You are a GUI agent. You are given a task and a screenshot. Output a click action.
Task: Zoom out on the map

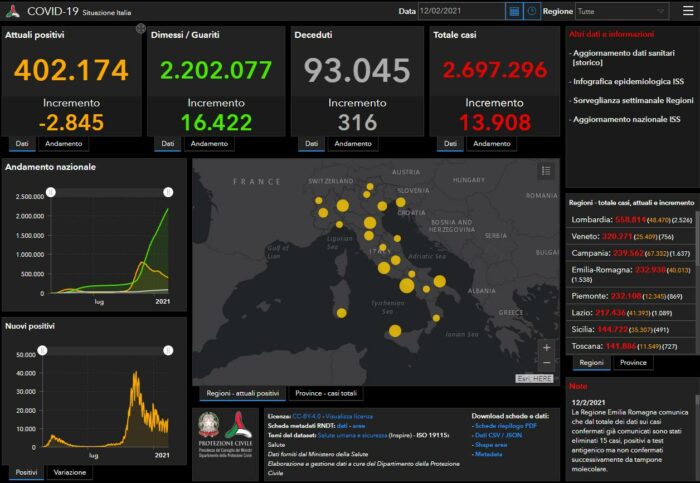tap(546, 362)
